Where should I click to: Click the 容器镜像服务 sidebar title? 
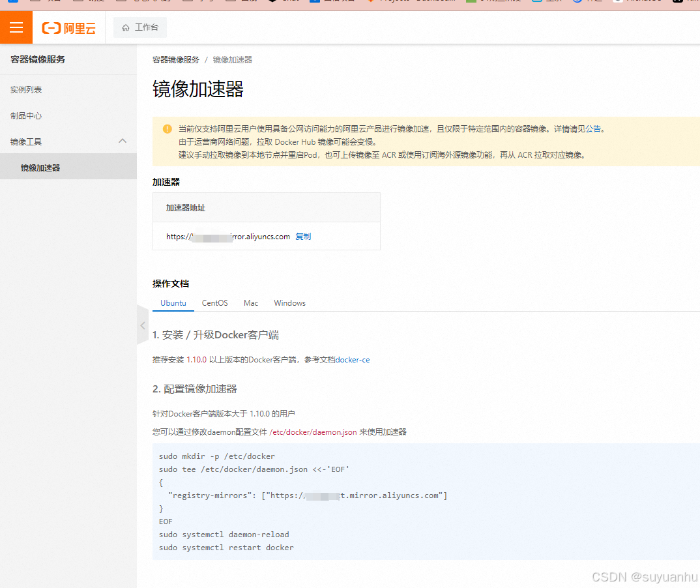pos(38,59)
